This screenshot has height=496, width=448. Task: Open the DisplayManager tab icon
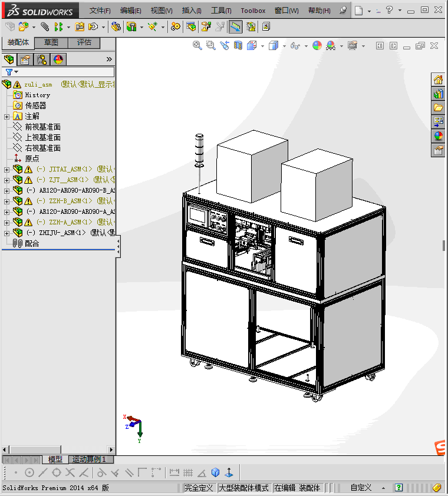58,59
